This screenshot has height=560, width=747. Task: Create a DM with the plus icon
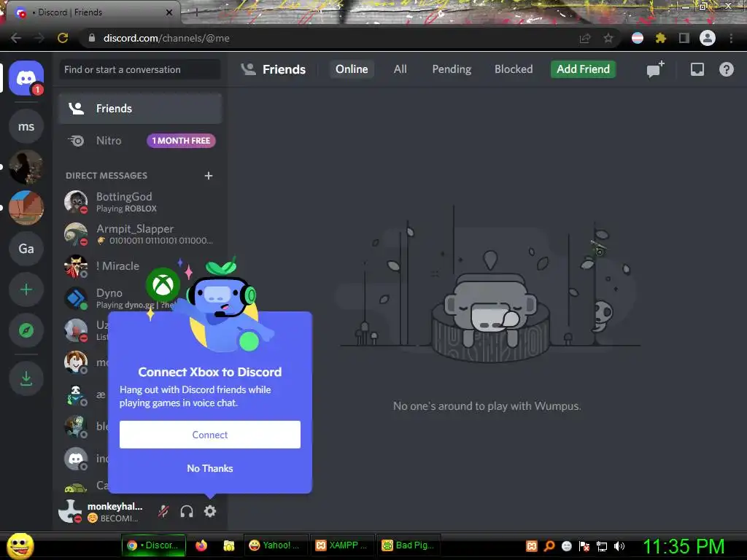pos(208,176)
